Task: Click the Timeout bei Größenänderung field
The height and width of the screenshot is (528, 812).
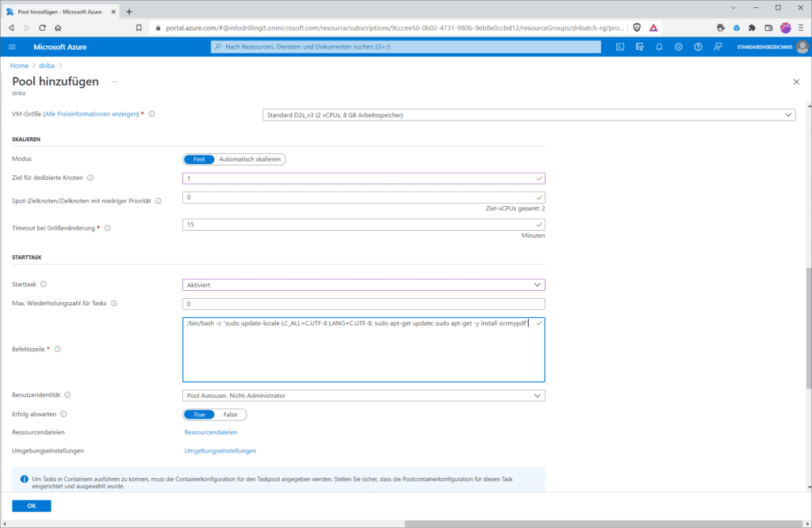Action: click(363, 224)
